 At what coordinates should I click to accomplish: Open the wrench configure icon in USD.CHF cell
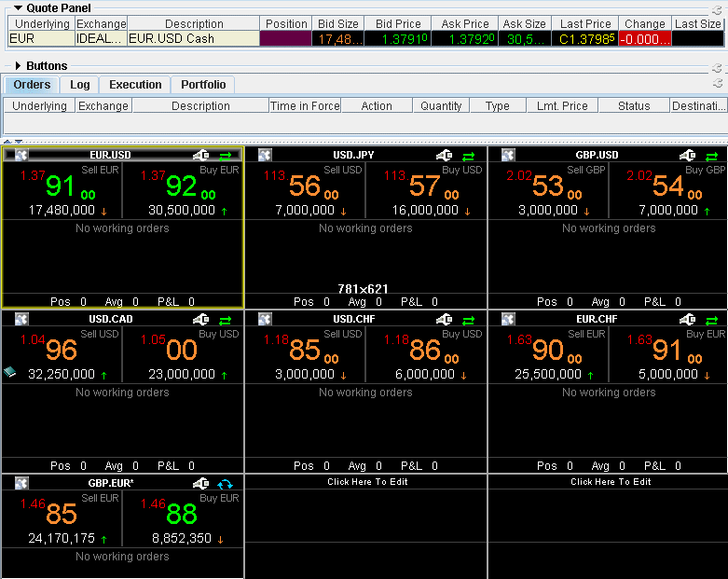pos(445,320)
